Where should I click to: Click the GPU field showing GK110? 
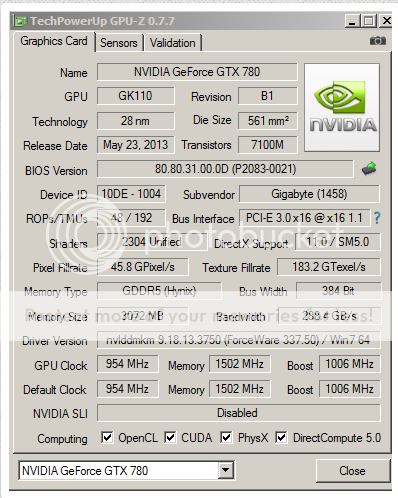(x=135, y=96)
